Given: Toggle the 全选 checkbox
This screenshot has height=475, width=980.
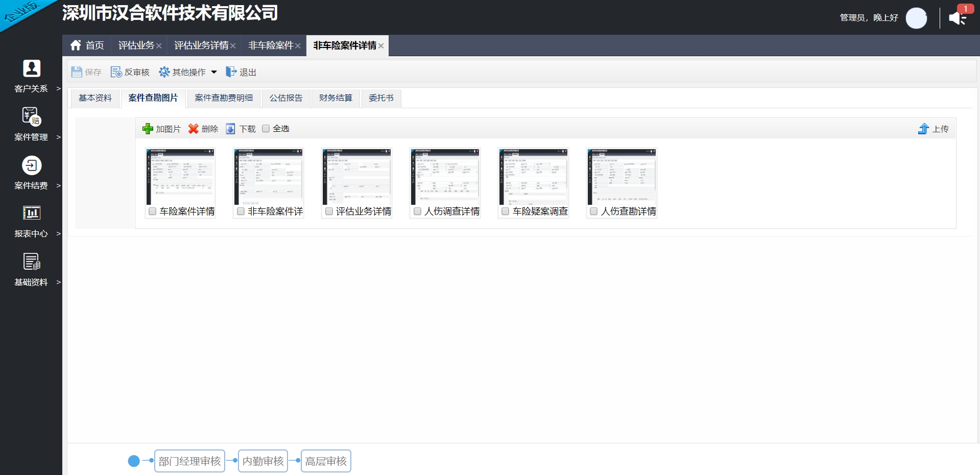Looking at the screenshot, I should pos(266,129).
